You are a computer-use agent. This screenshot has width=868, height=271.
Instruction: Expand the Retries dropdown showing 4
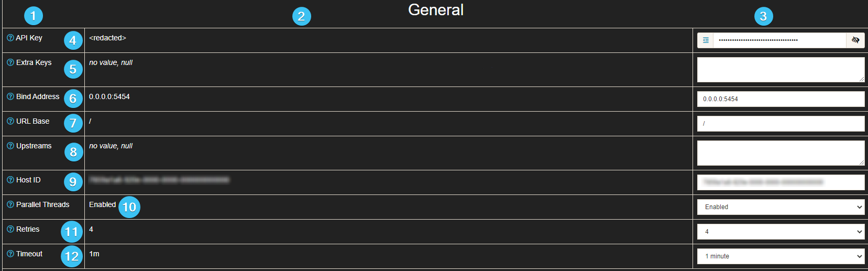(x=781, y=232)
